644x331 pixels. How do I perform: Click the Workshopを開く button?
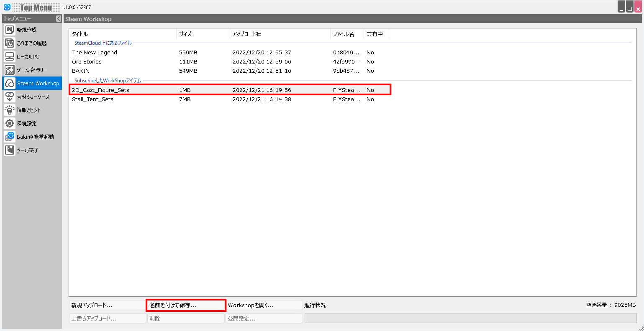tap(264, 305)
